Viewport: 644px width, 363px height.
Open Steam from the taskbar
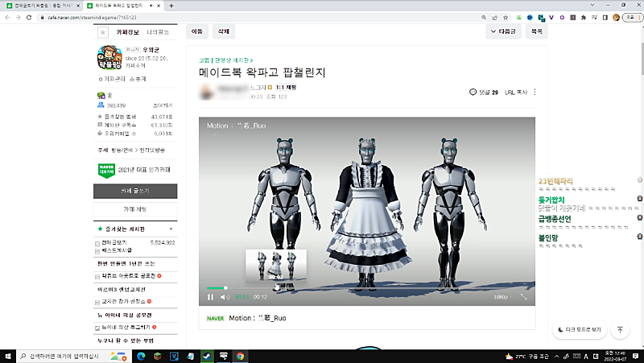207,356
